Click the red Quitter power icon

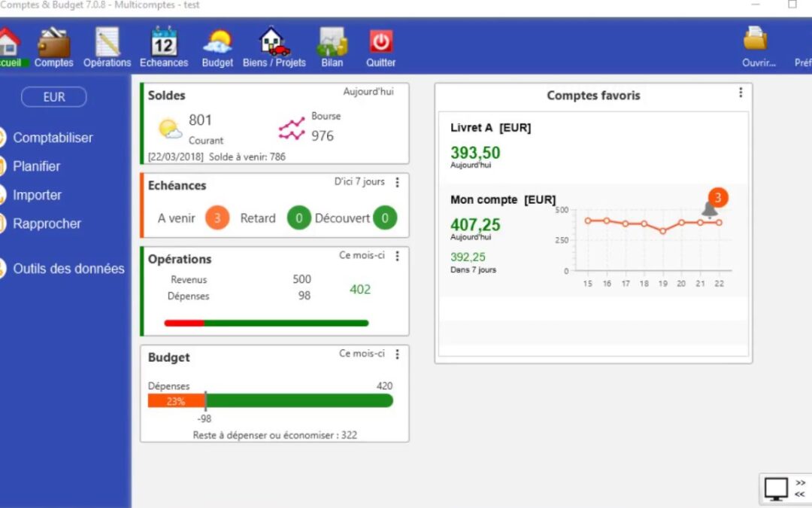click(x=381, y=41)
